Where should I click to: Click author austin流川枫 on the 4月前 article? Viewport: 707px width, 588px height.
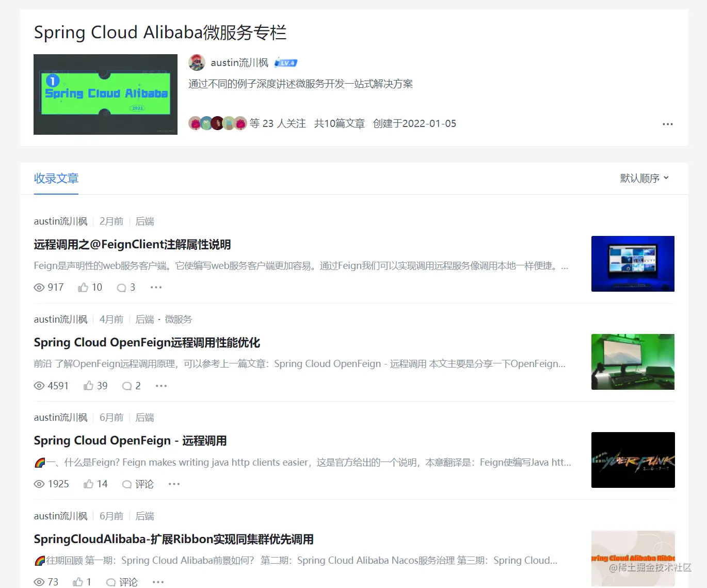[61, 320]
